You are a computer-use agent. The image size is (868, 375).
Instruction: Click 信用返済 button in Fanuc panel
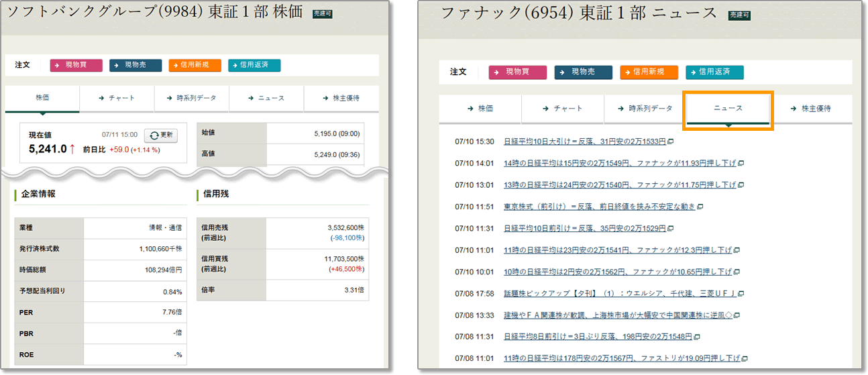tap(714, 72)
